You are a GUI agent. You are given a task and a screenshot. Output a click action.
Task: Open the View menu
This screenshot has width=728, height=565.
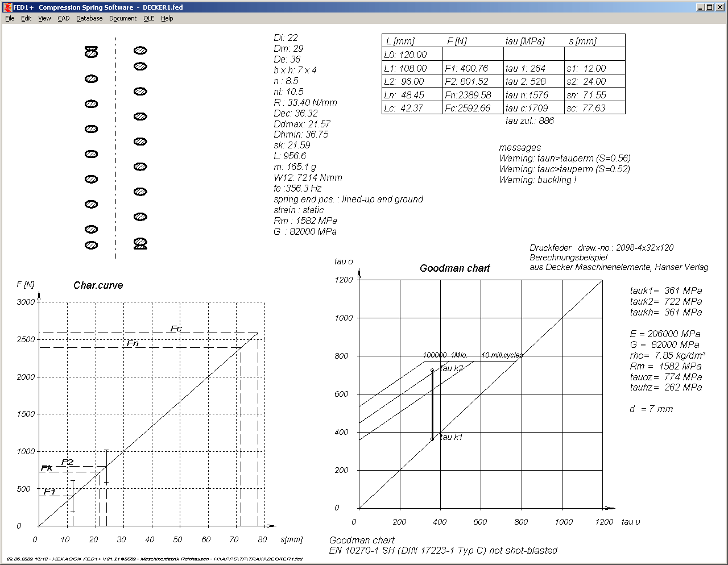click(x=44, y=18)
